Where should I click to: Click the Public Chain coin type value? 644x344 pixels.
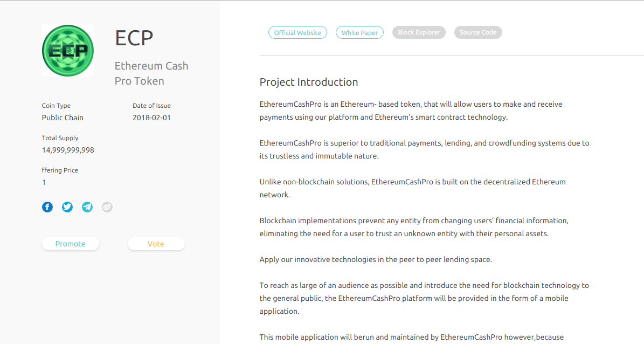(x=63, y=118)
